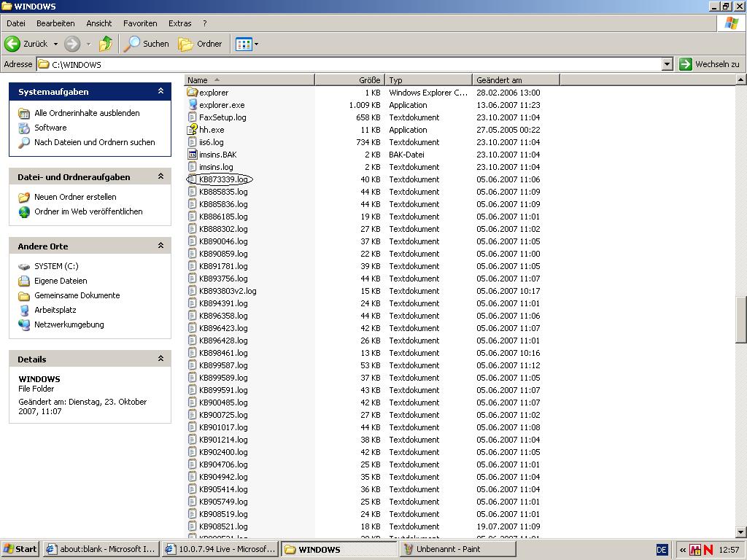Click the Zurück back arrow icon
The height and width of the screenshot is (560, 747).
pyautogui.click(x=12, y=44)
